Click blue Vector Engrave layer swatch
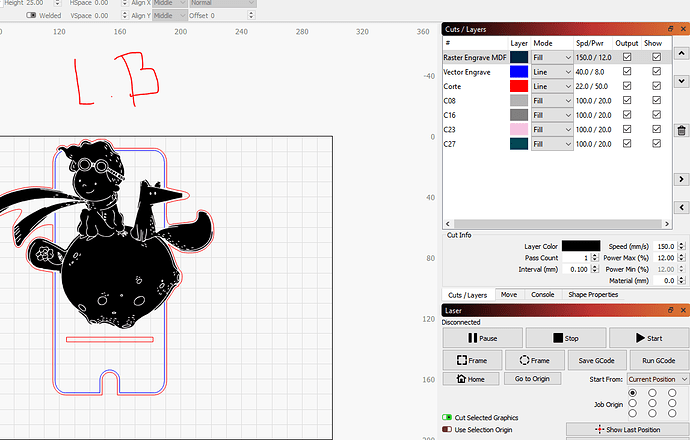 519,72
